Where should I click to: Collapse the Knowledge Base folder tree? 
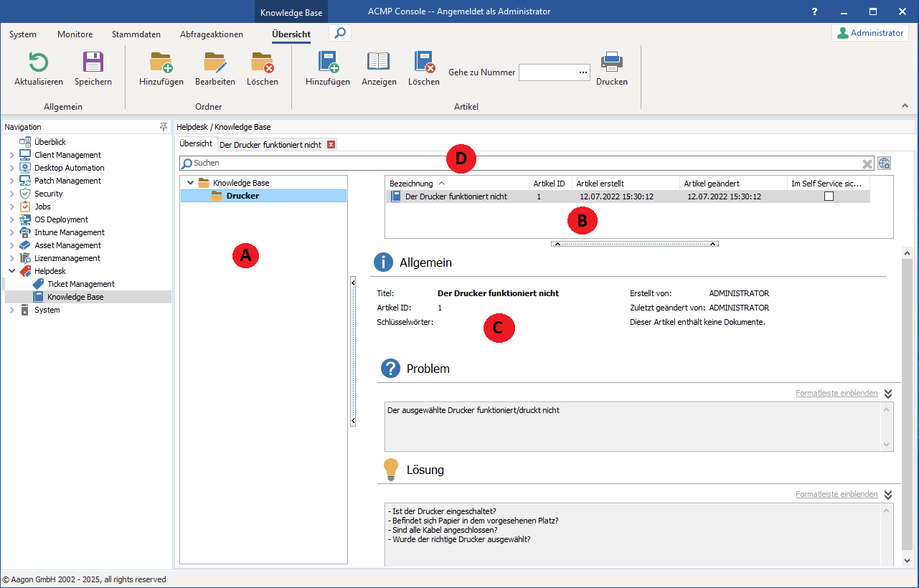(x=190, y=183)
